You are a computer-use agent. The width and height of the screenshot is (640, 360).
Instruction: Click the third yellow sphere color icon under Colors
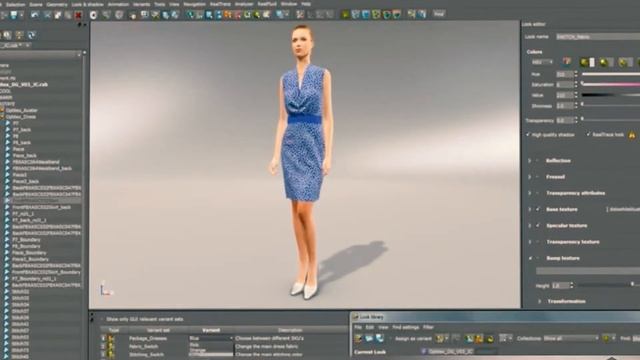coord(624,62)
